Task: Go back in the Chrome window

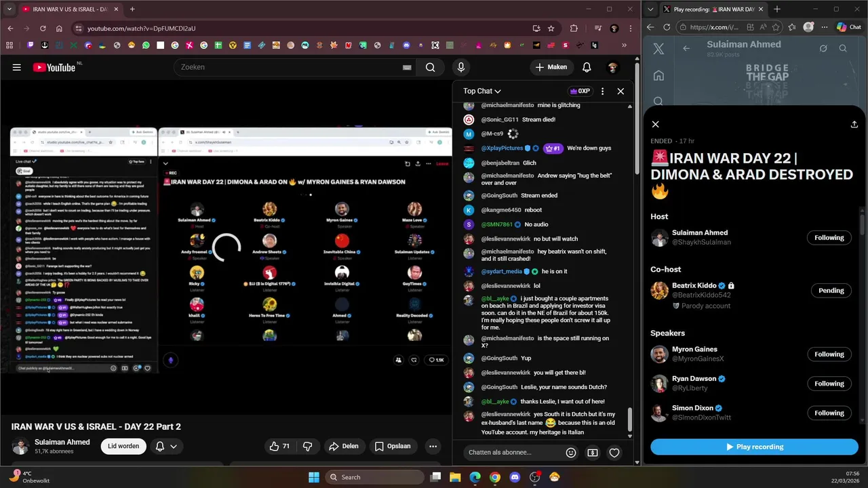Action: (x=10, y=28)
